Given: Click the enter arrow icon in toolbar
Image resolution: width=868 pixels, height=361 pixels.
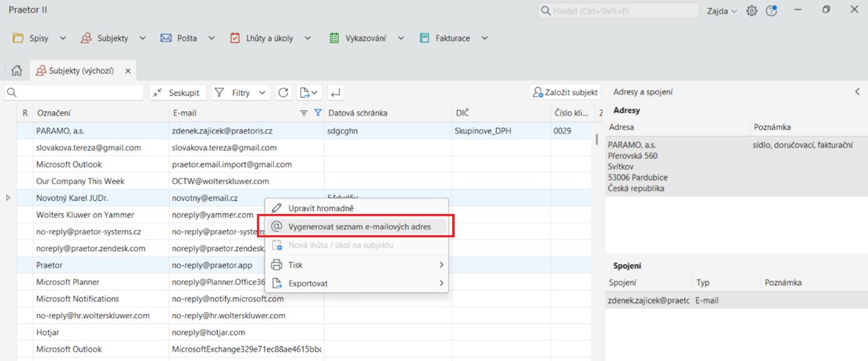Looking at the screenshot, I should click(x=336, y=93).
